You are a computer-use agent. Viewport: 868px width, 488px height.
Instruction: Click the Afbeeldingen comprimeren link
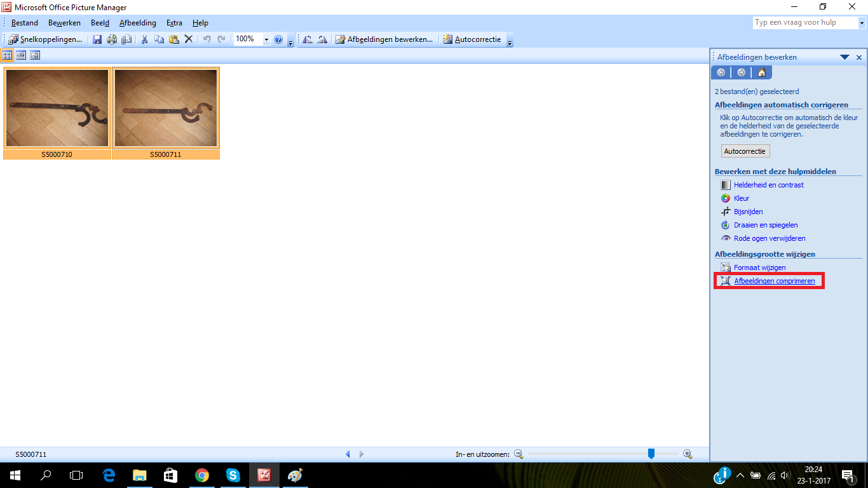point(774,281)
